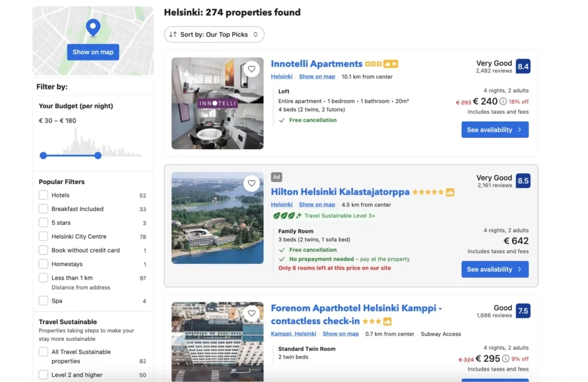
Task: Check the Spa filter
Action: (x=44, y=301)
